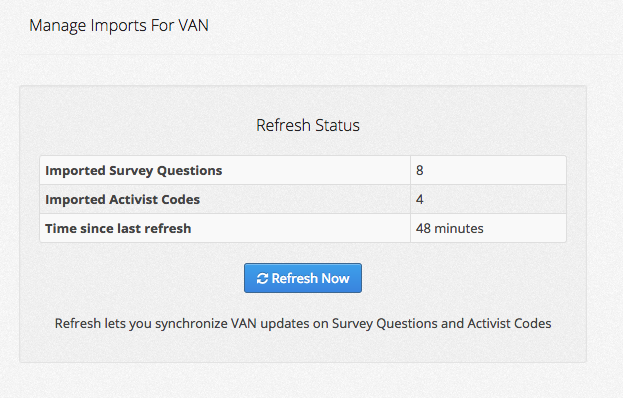Select the Imported Survey Questions label
Viewport: 623px width, 398px height.
134,170
